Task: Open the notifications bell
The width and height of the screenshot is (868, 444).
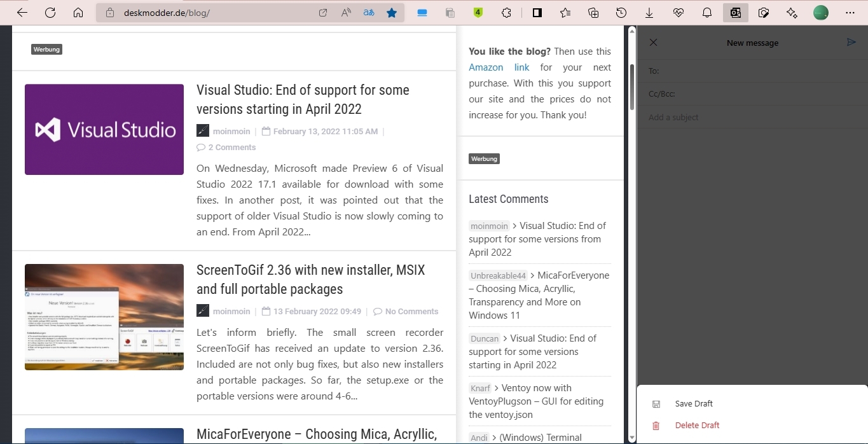Action: (x=707, y=13)
